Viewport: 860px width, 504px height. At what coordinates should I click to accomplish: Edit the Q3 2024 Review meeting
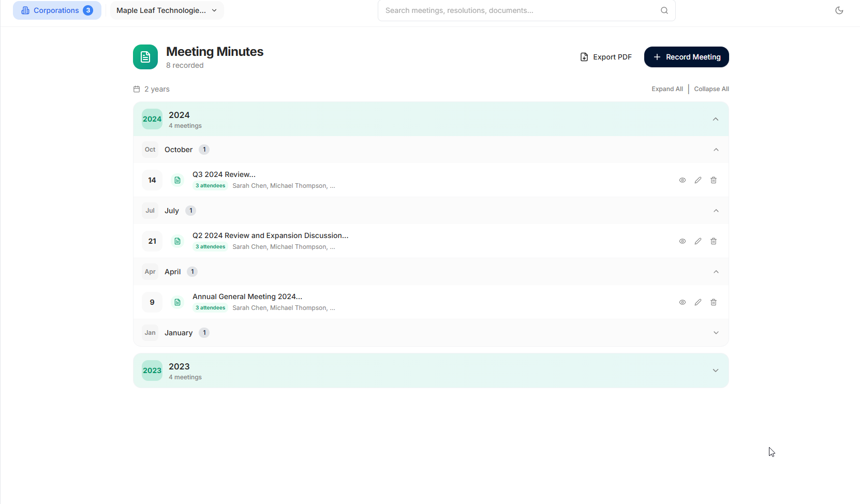(698, 180)
